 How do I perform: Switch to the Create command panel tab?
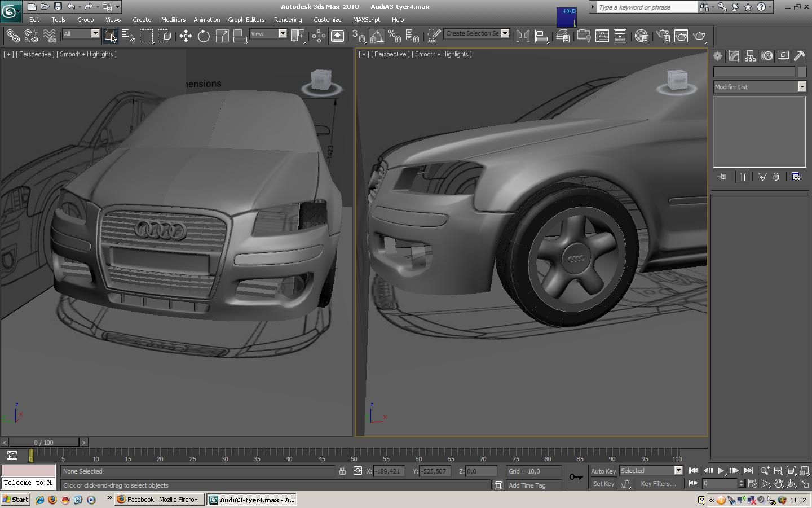(717, 56)
